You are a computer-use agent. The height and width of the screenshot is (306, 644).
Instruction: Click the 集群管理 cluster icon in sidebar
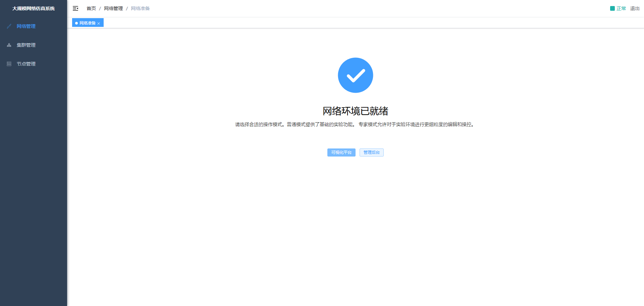click(x=9, y=45)
